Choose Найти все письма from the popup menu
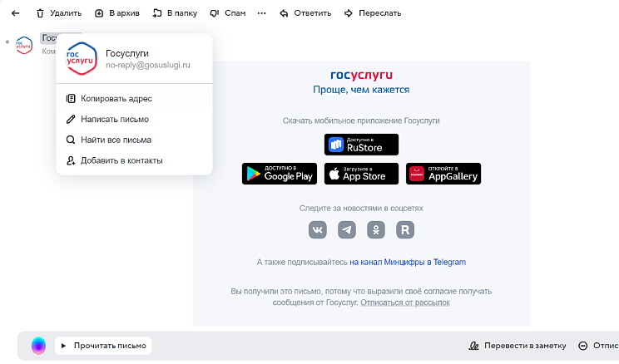 coord(134,140)
